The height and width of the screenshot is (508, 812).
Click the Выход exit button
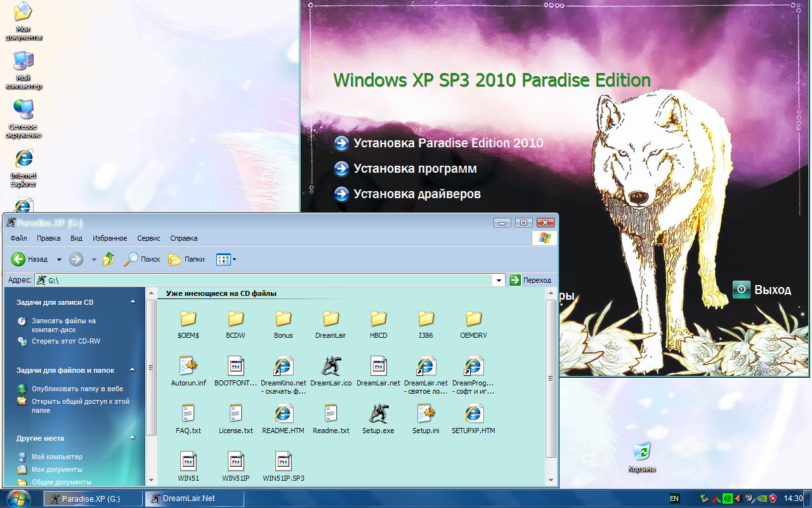pos(763,290)
